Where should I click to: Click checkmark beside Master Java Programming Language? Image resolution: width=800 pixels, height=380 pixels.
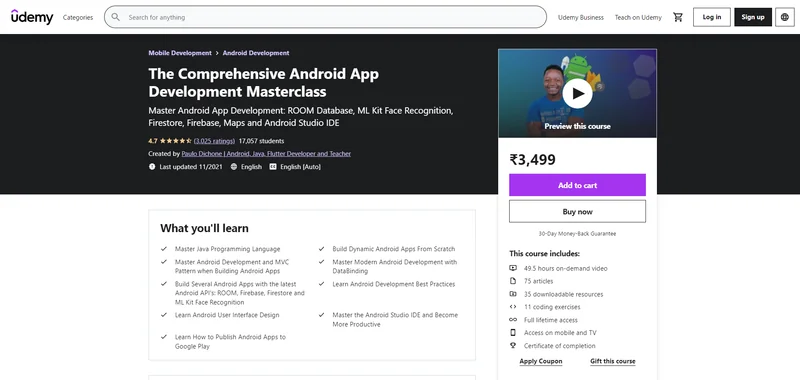(x=164, y=249)
